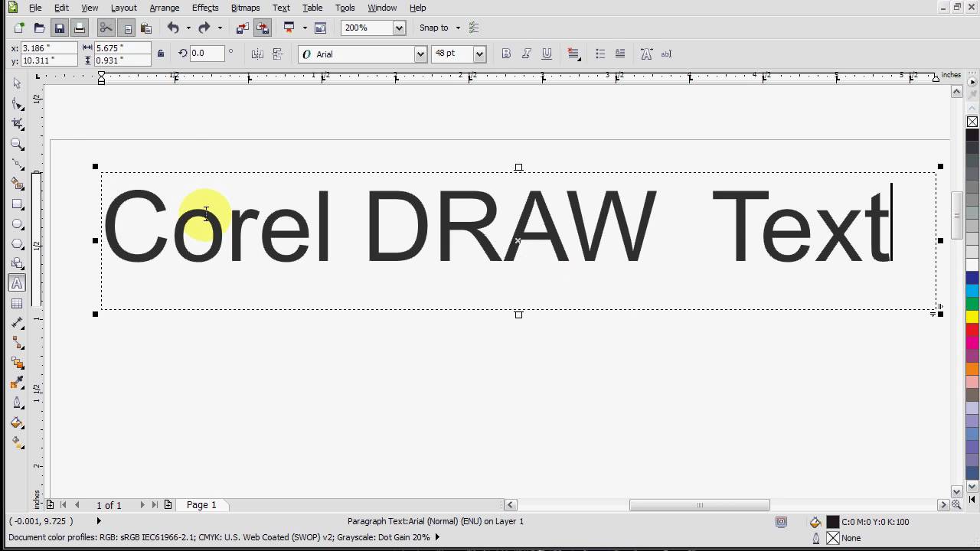Pick the cyan palette swatch
The height and width of the screenshot is (551, 980).
972,291
